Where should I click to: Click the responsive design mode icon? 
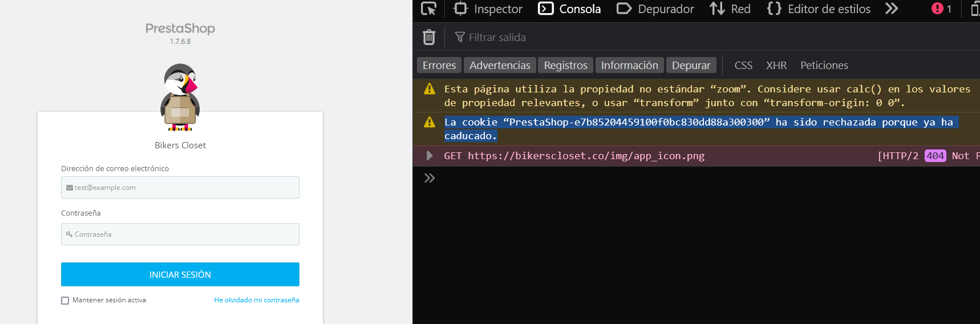coord(975,9)
